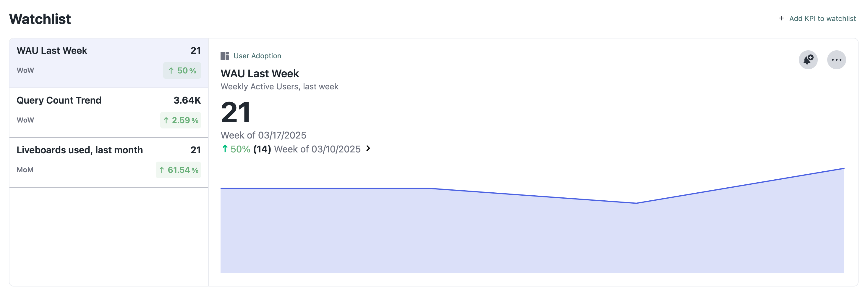Click the large 21 KPI value
Viewport: 868px width, 293px height.
236,112
